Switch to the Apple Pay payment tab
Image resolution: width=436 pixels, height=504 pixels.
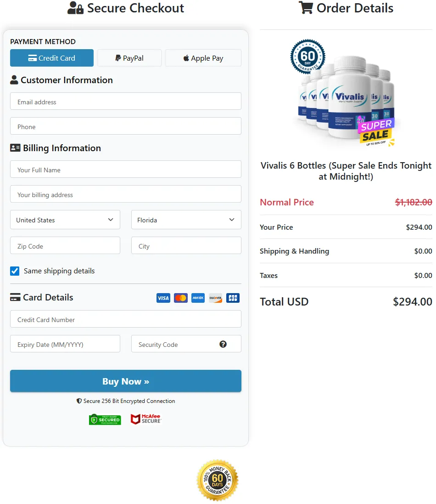tap(203, 58)
